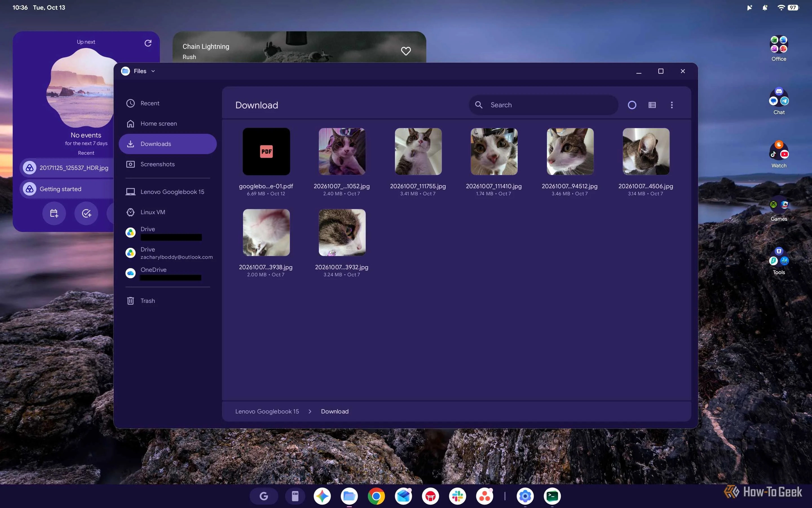Click the add task checkmark icon
Image resolution: width=812 pixels, height=508 pixels.
(x=86, y=213)
